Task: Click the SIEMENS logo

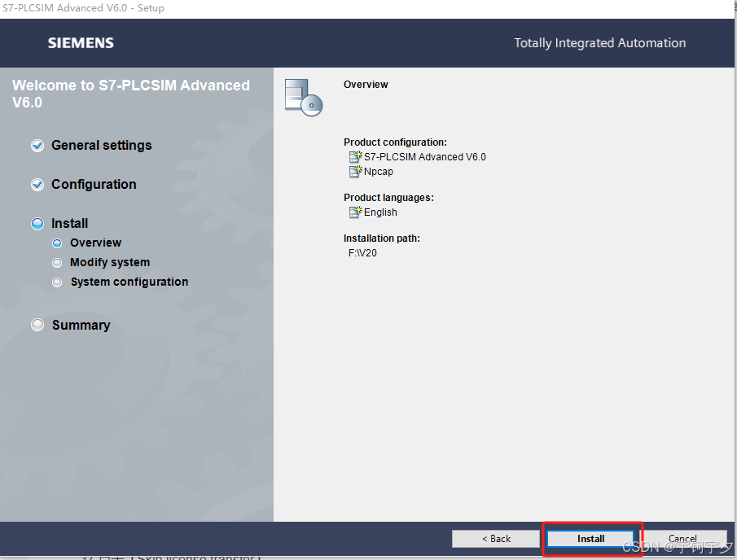Action: [x=81, y=43]
